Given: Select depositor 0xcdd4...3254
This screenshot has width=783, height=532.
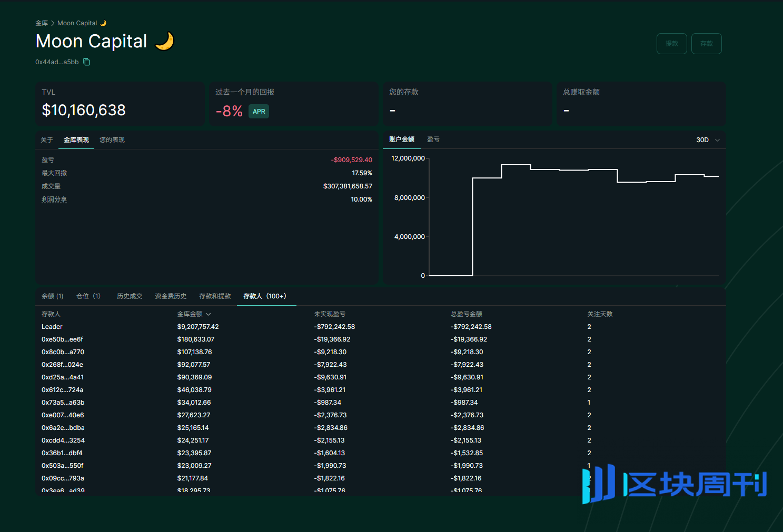Looking at the screenshot, I should point(380,440).
